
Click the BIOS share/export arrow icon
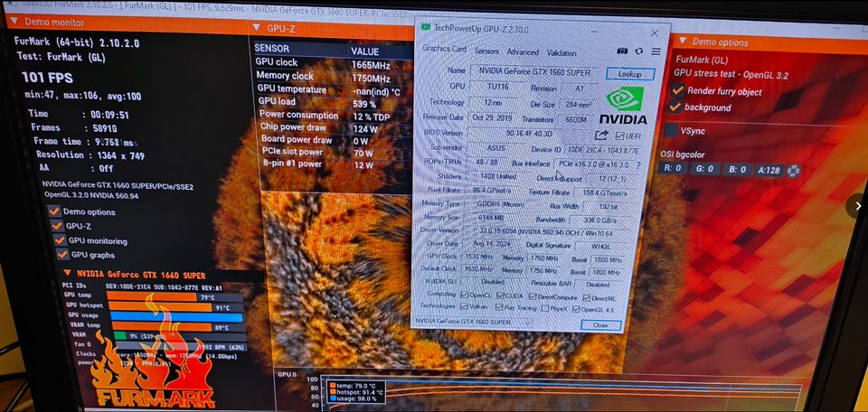coord(601,135)
